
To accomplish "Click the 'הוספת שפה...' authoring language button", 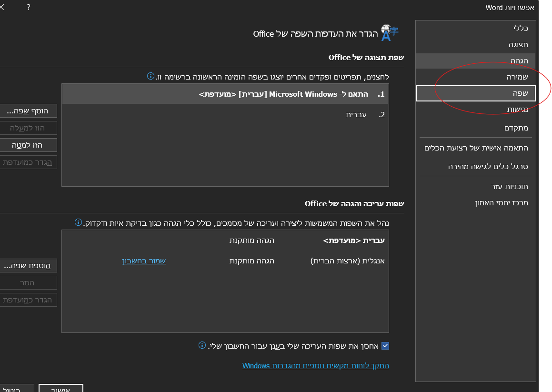I will click(x=29, y=265).
